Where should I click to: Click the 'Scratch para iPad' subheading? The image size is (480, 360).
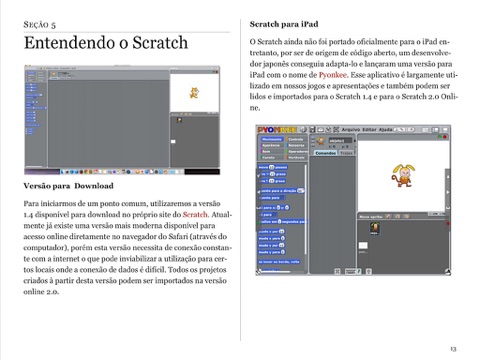(284, 24)
